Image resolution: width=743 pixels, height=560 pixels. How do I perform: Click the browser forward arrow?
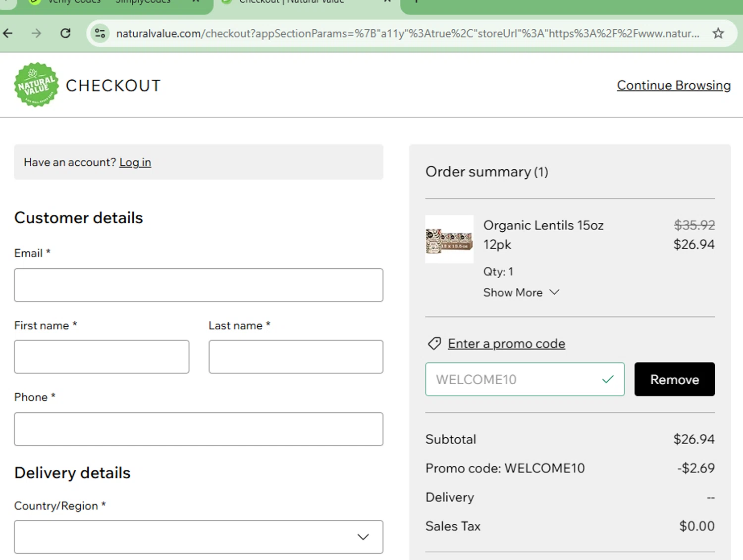coord(36,33)
